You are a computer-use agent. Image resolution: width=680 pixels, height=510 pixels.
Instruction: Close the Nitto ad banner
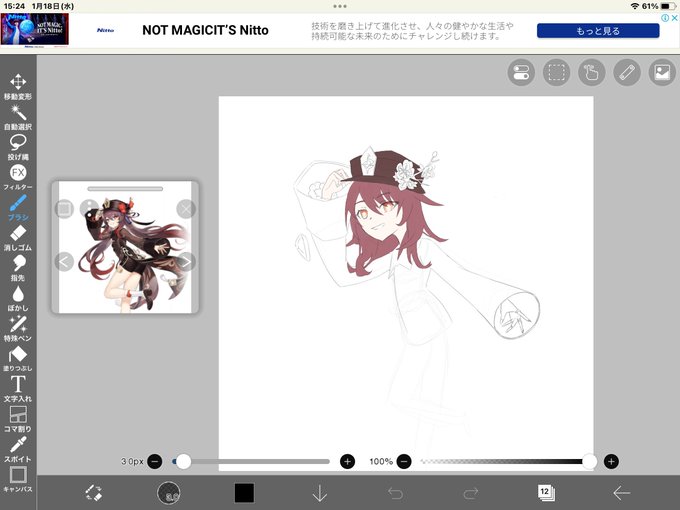tap(674, 18)
